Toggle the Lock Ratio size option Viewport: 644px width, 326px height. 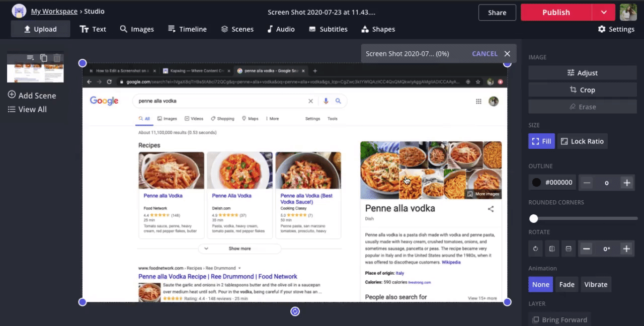[582, 141]
